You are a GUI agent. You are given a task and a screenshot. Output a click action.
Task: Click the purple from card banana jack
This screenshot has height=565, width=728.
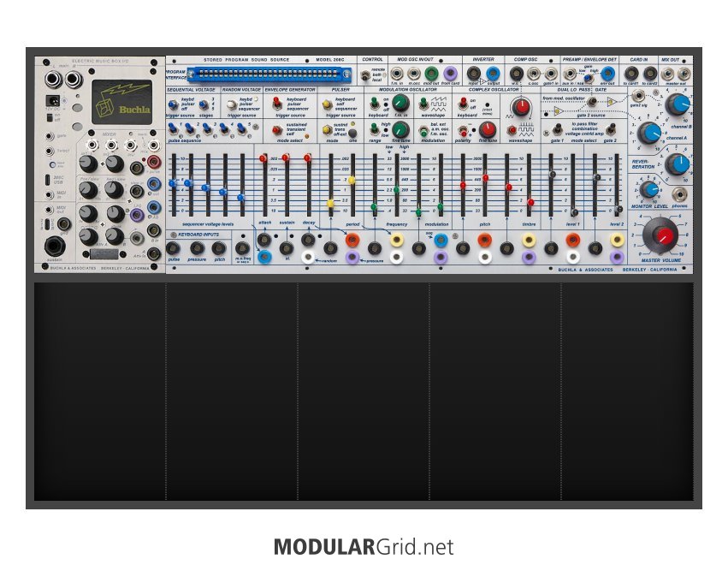click(450, 74)
